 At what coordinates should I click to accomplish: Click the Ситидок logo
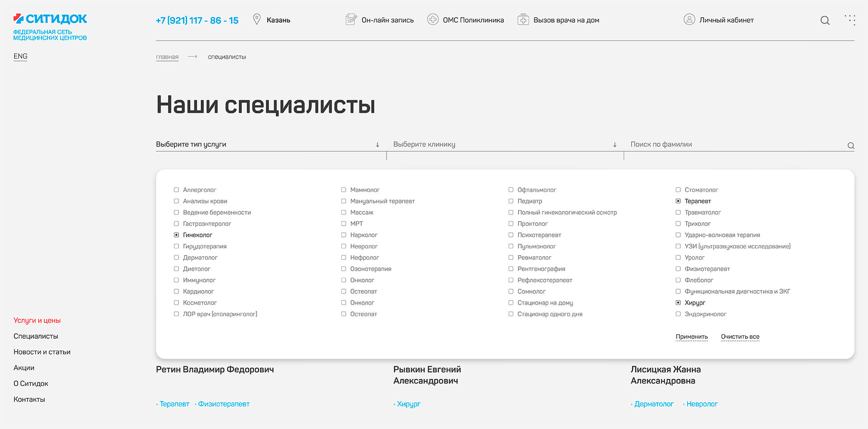(x=50, y=27)
